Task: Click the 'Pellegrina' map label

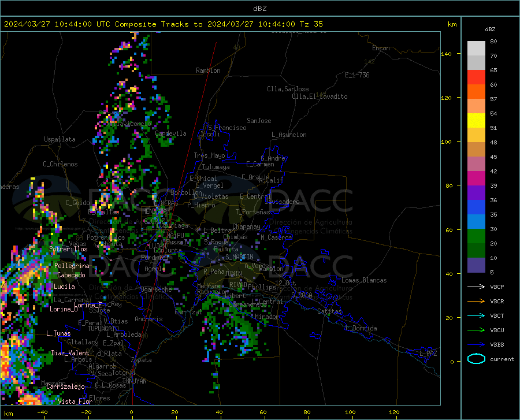Action: 72,266
